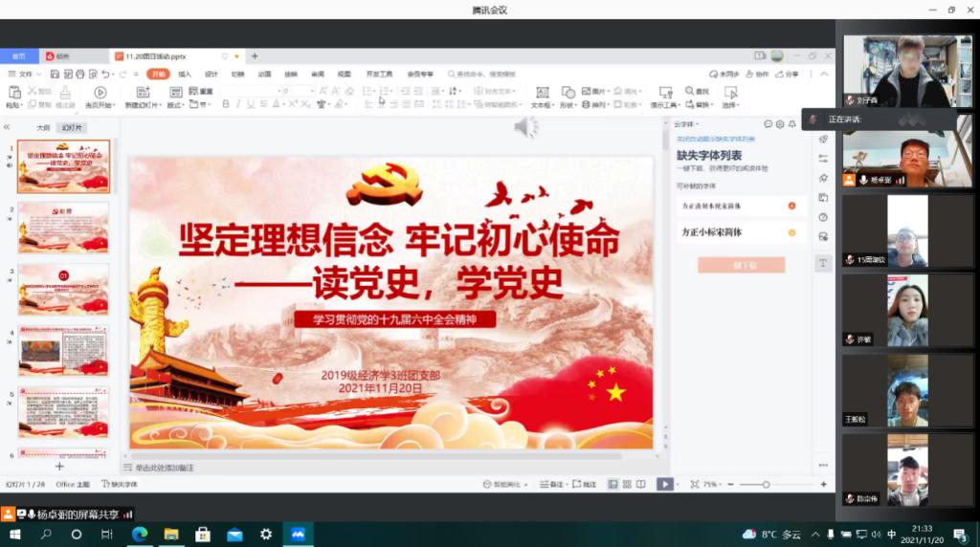Switch to the 大纲 outline tab
980x547 pixels.
(x=43, y=127)
